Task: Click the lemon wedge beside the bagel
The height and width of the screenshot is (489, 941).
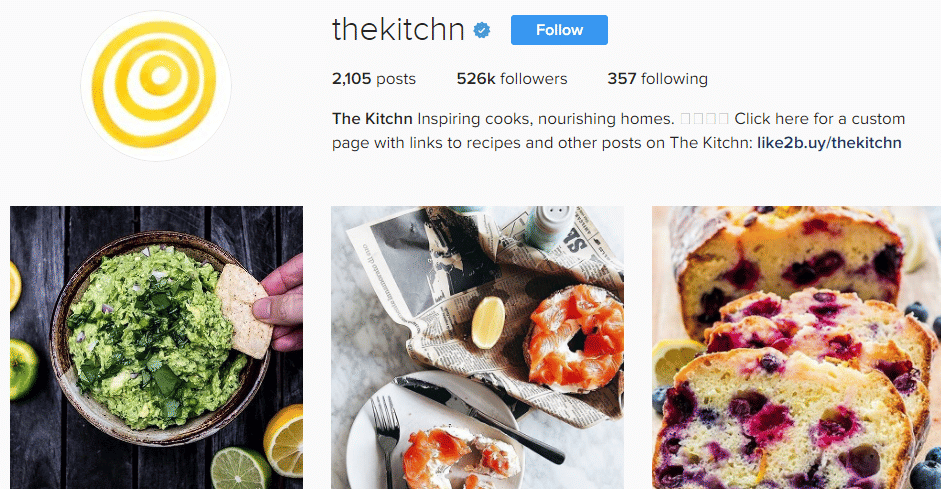Action: 488,320
